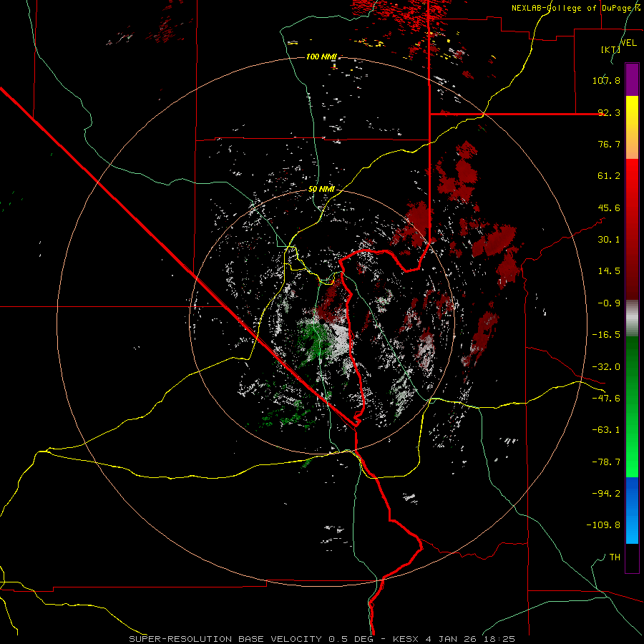This screenshot has width=644, height=644.
Task: Click the 50 NMI range ring label
Action: (321, 190)
